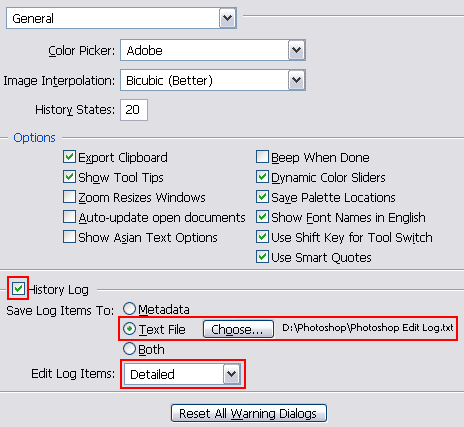Viewport: 464px width, 427px height.
Task: Click the Options section label
Action: pos(34,138)
